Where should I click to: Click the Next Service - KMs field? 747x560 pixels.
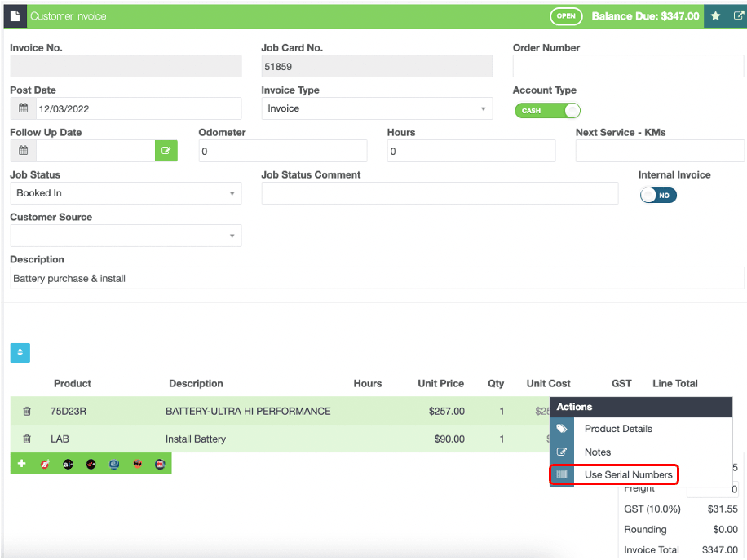(660, 151)
